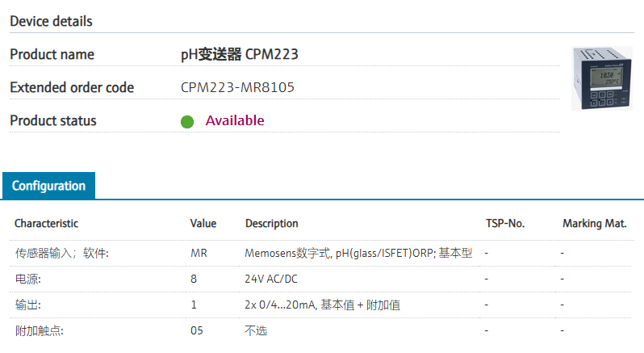The width and height of the screenshot is (644, 353).
Task: Select the 电源 characteristic row
Action: pos(320,279)
